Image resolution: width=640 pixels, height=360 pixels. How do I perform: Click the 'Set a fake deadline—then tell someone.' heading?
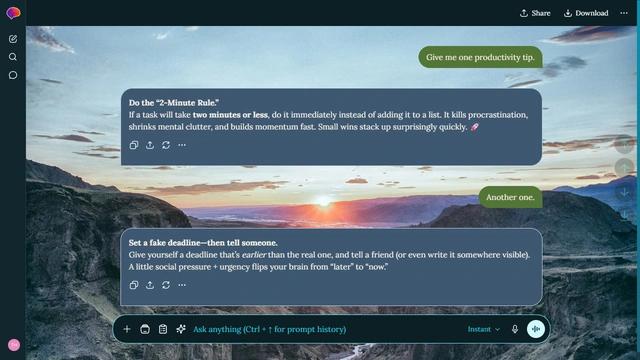pos(203,243)
